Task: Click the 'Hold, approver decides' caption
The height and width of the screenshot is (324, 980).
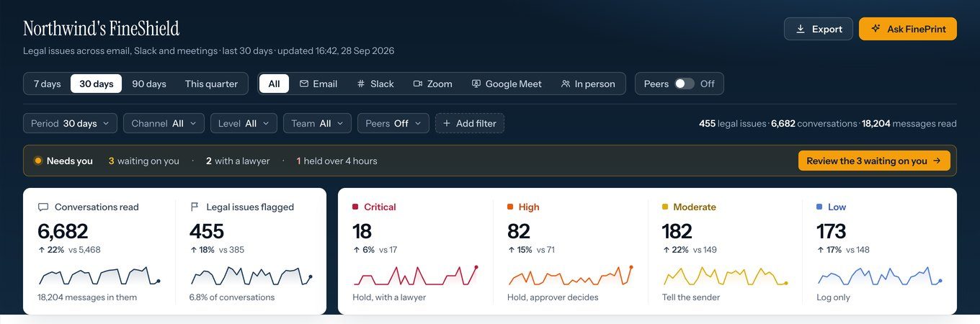Action: pos(553,297)
